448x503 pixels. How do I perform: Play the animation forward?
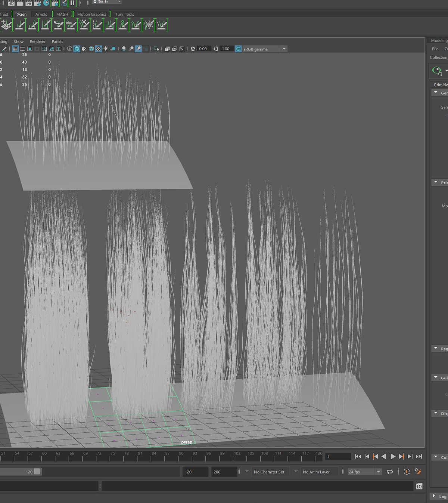393,456
